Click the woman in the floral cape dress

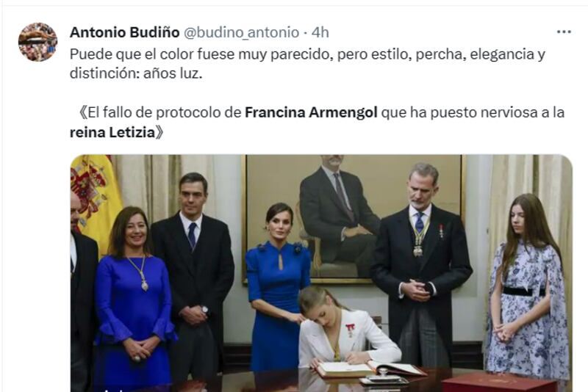tap(528, 288)
